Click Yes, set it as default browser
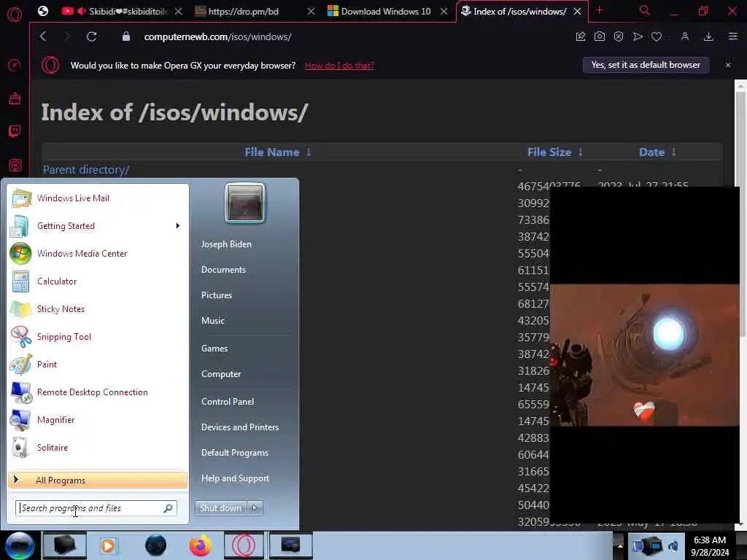Screen dimensions: 747x560 pos(646,65)
